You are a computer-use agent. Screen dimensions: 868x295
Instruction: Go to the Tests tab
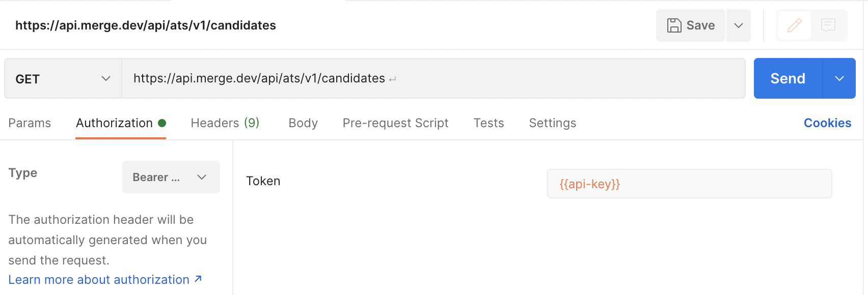click(489, 123)
